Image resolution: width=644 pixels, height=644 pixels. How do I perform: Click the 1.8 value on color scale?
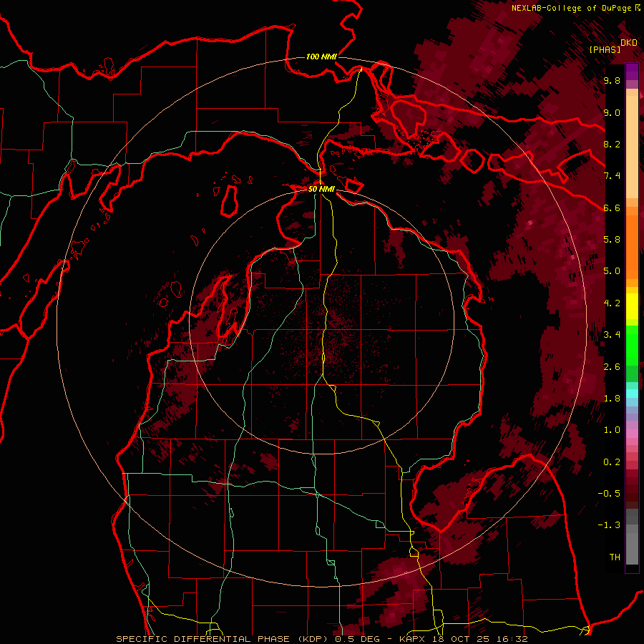click(612, 399)
